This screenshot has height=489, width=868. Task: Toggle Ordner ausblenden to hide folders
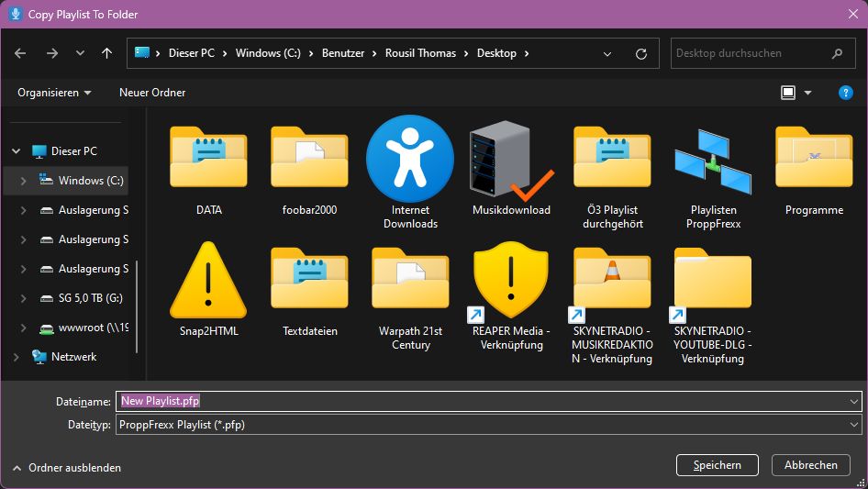click(x=66, y=467)
